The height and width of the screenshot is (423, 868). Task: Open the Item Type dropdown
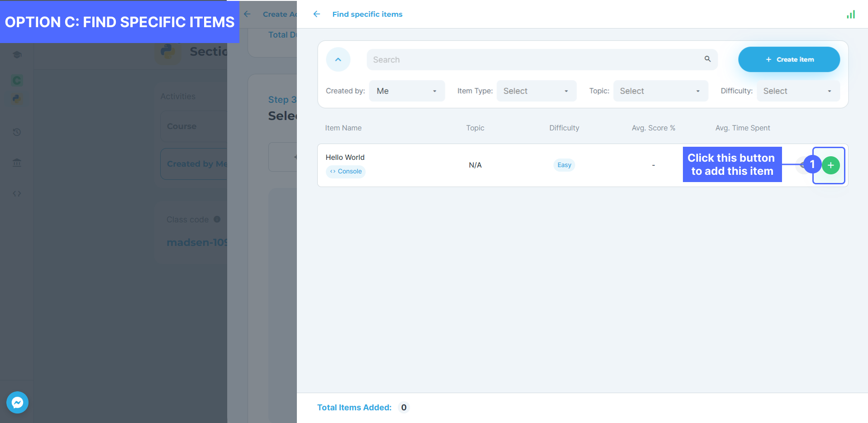tap(536, 91)
